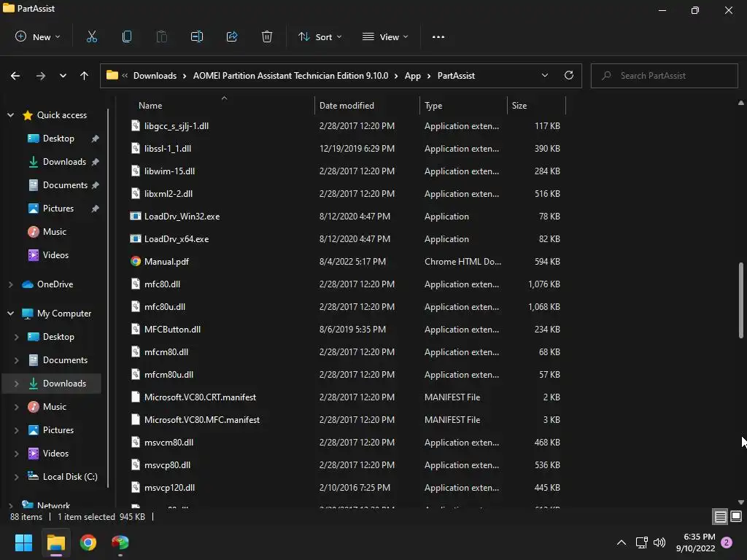Open the Windows Start button
This screenshot has height=560, width=747.
pos(23,542)
